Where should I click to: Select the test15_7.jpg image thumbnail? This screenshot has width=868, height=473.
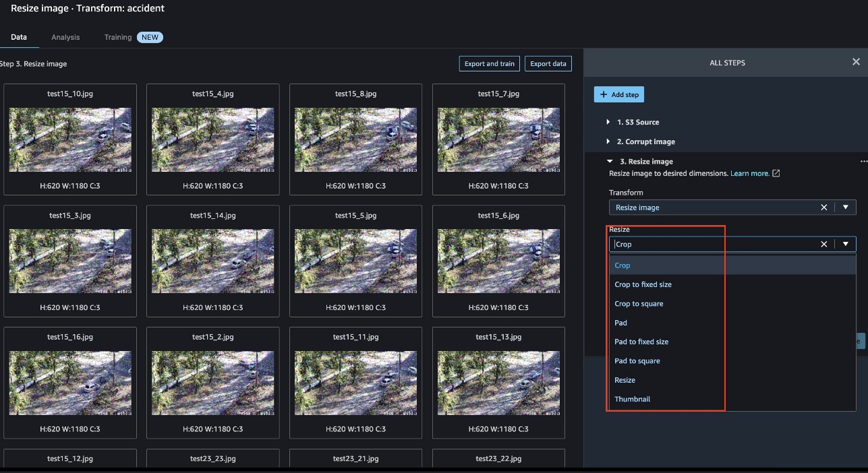pyautogui.click(x=499, y=139)
